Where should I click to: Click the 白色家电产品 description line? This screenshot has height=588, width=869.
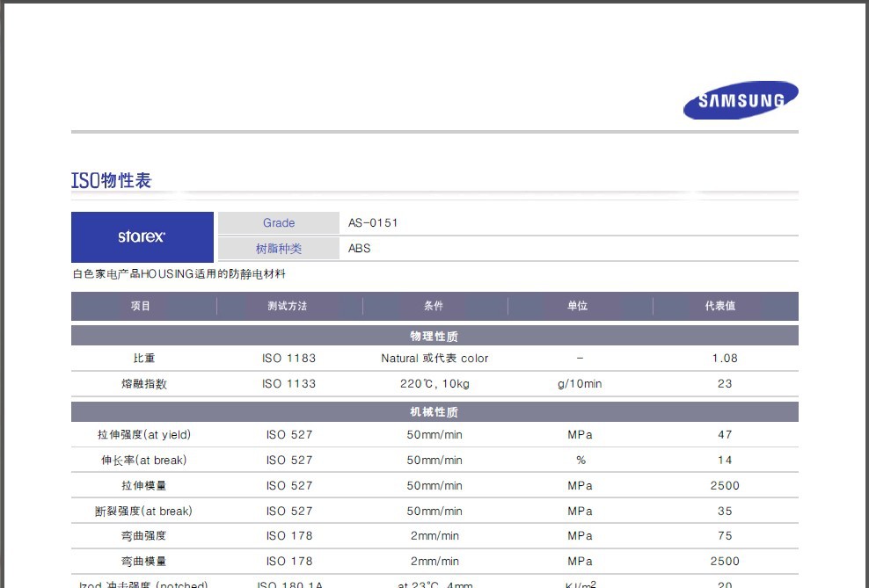(x=179, y=274)
